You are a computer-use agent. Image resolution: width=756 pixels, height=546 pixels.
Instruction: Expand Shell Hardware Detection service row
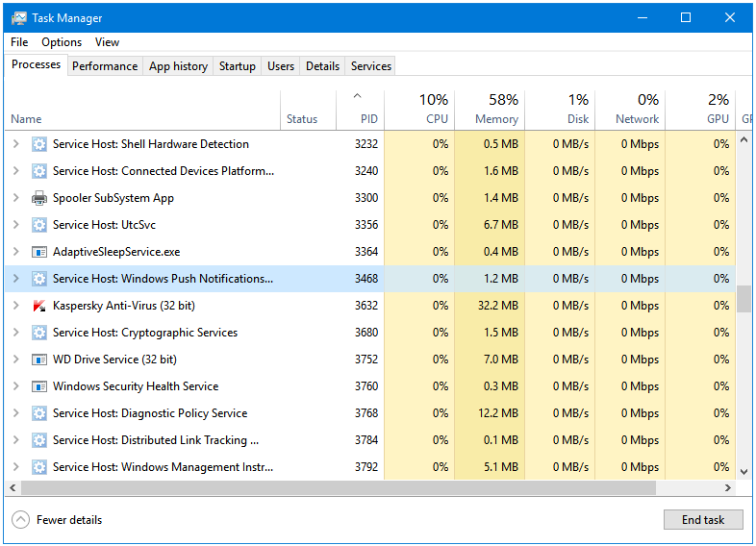click(x=16, y=144)
